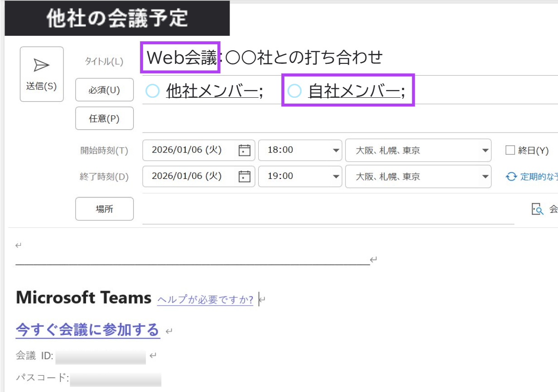Click the end date field 2026/01/06

pos(199,176)
